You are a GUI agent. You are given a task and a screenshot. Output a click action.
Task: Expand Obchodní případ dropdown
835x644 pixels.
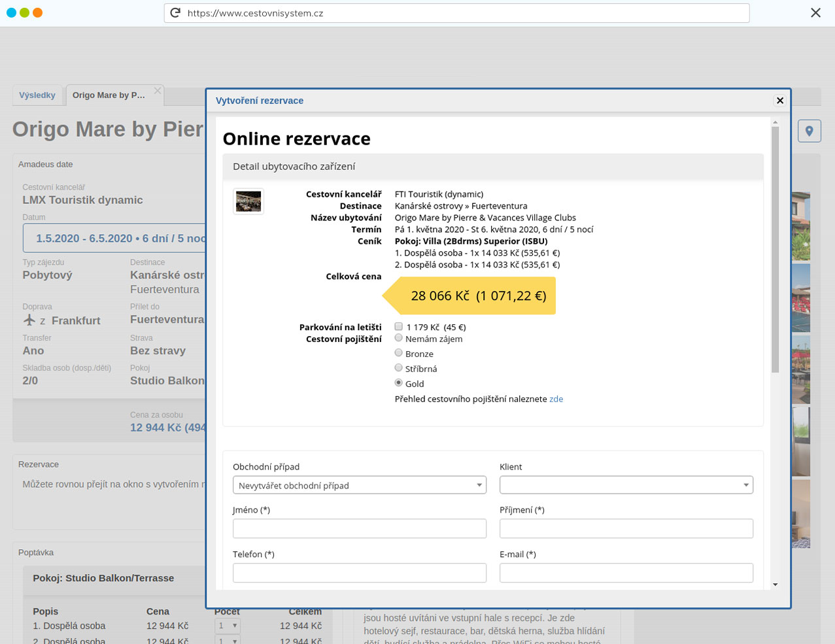click(360, 485)
